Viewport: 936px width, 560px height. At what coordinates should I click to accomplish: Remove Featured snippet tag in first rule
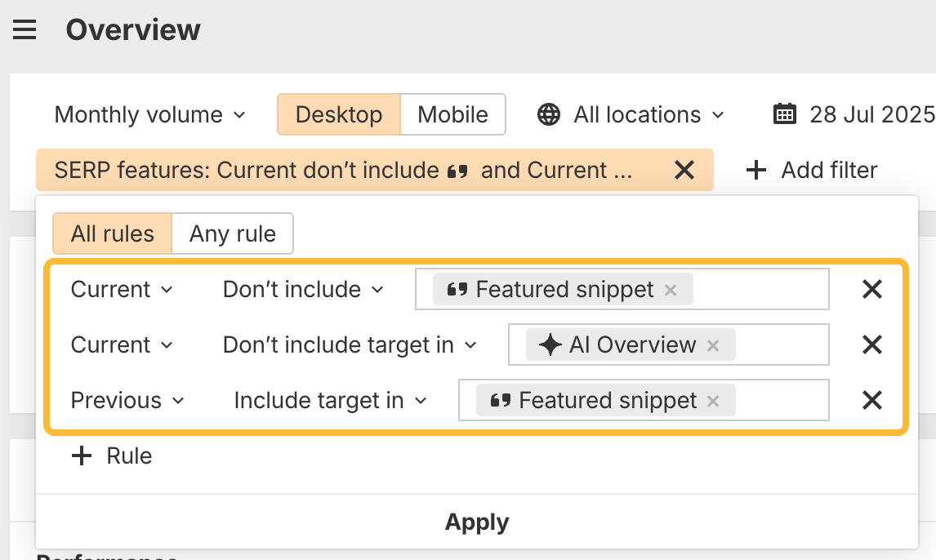click(671, 290)
